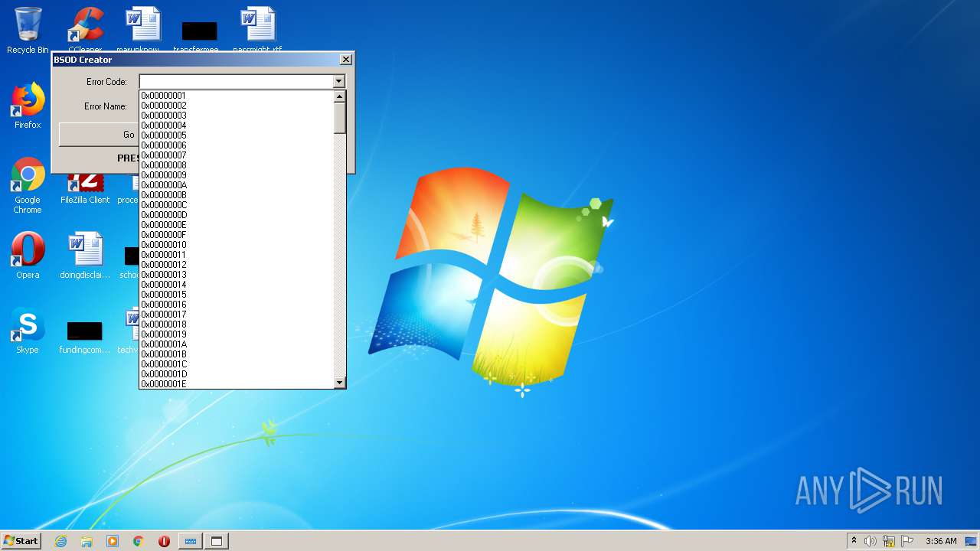
Task: Select error code 0x00000002
Action: pyautogui.click(x=237, y=106)
